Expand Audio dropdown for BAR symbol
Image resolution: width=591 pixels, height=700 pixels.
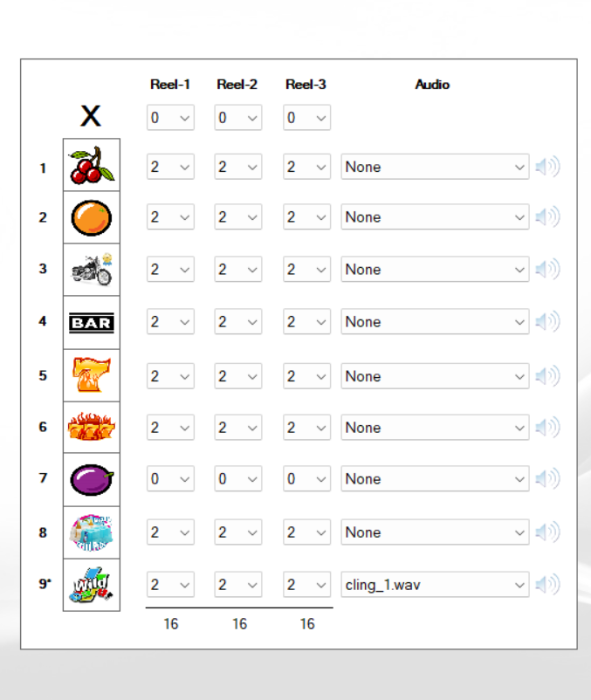435,322
